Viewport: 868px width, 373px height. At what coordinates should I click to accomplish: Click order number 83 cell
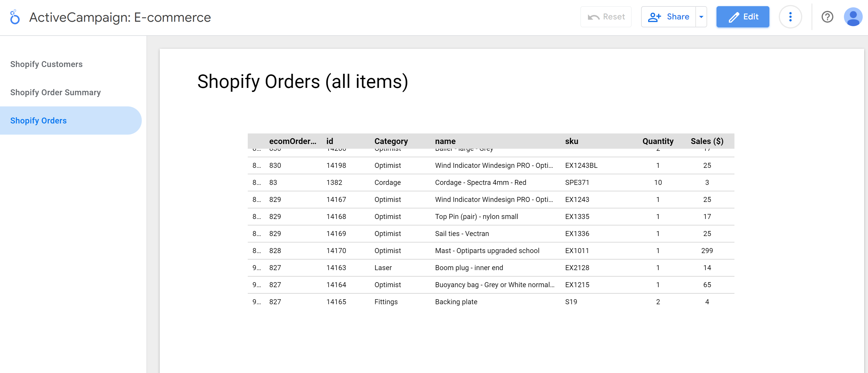click(273, 183)
